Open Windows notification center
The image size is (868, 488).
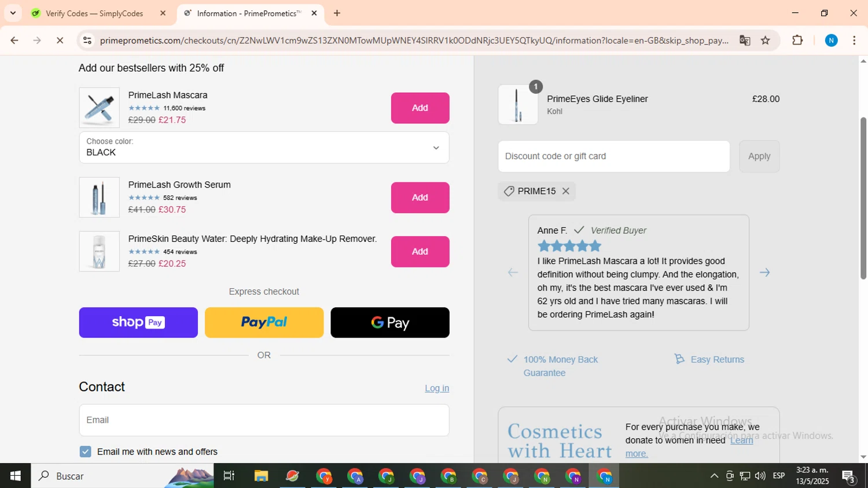[x=849, y=476]
